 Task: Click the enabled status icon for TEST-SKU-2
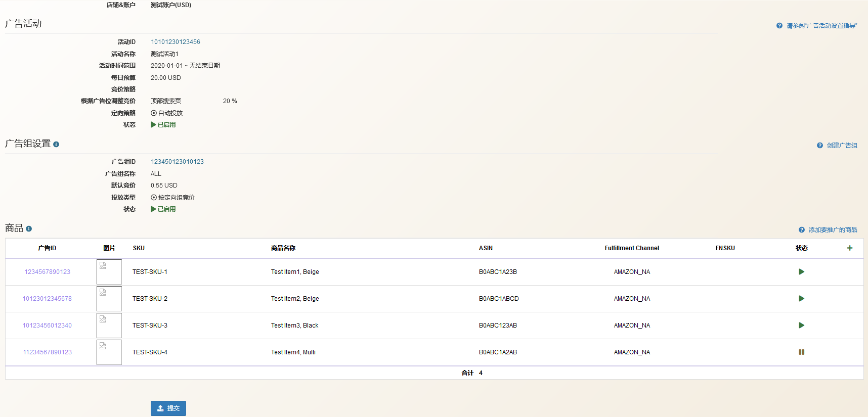pos(801,299)
